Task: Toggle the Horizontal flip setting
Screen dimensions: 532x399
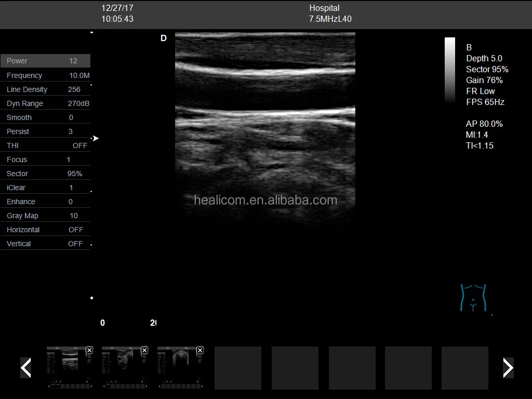Action: 46,229
